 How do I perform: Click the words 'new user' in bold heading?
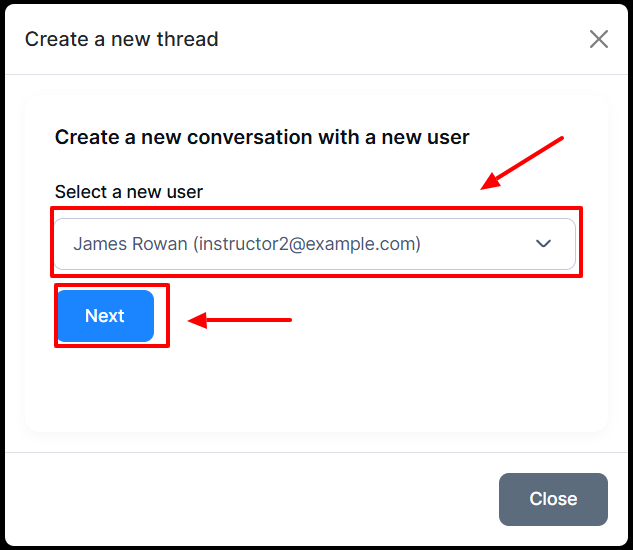[x=425, y=137]
